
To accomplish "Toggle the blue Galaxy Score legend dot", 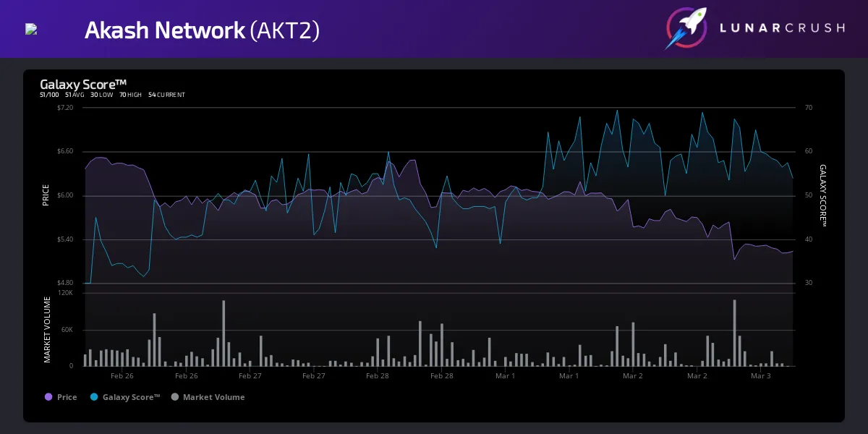I will point(94,397).
